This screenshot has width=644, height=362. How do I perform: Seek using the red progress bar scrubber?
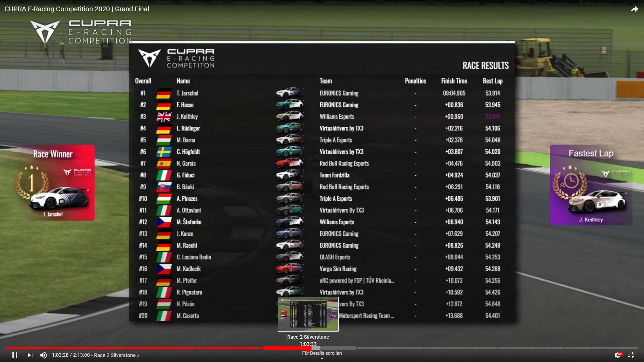tap(308, 348)
